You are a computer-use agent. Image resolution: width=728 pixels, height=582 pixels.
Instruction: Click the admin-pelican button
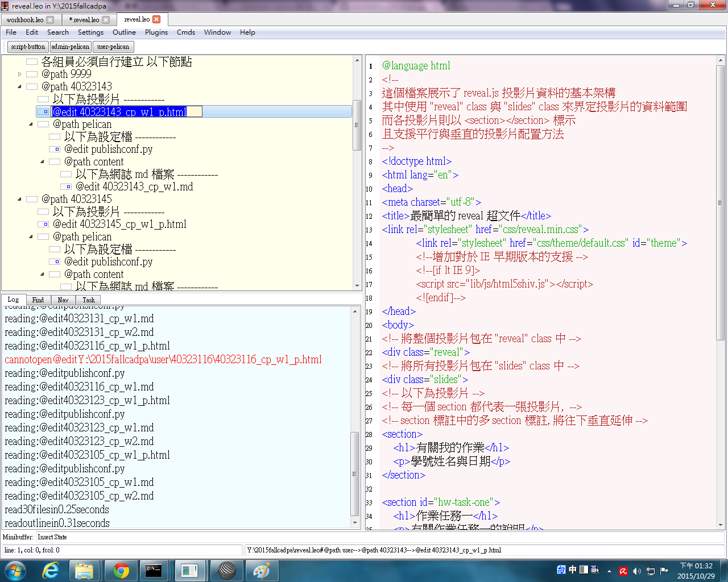tap(70, 47)
